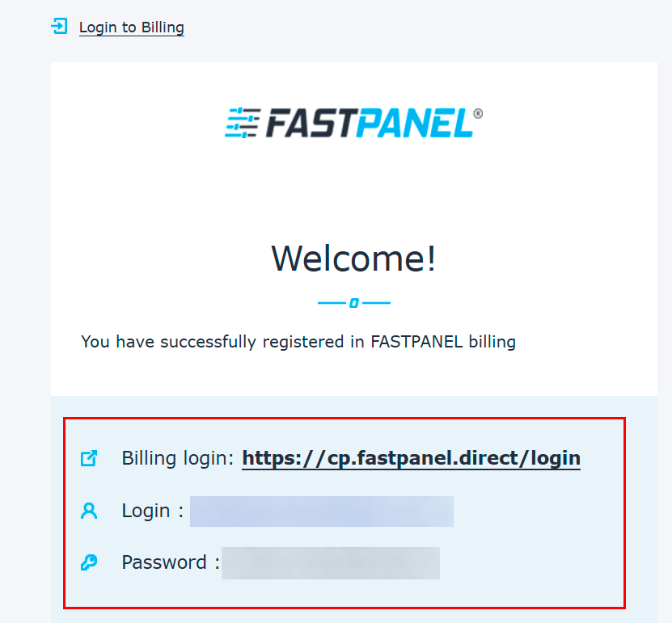Image resolution: width=672 pixels, height=623 pixels.
Task: Select the blurred login value field
Action: pos(321,511)
